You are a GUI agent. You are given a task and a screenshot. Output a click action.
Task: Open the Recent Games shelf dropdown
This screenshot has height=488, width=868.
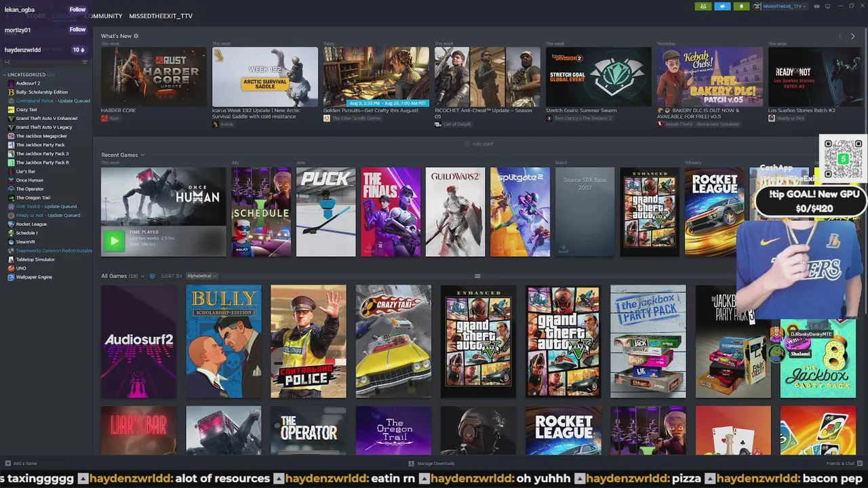[x=142, y=155]
